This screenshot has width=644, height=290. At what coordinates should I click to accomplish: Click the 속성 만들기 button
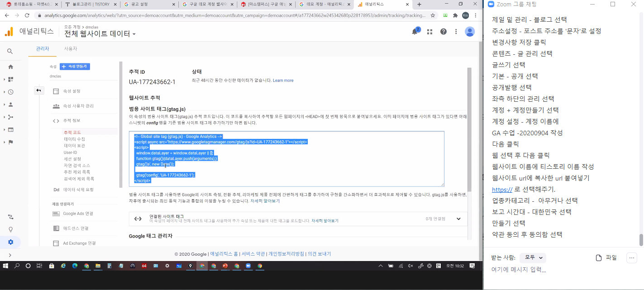pyautogui.click(x=75, y=67)
